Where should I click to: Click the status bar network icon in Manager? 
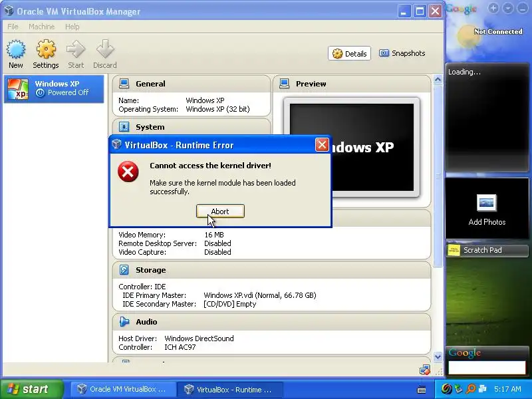[x=424, y=370]
